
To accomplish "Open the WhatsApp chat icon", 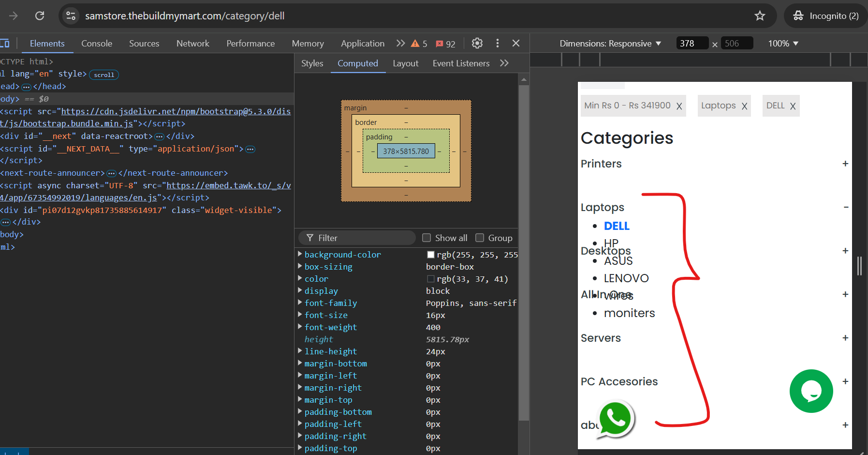I will [x=615, y=419].
